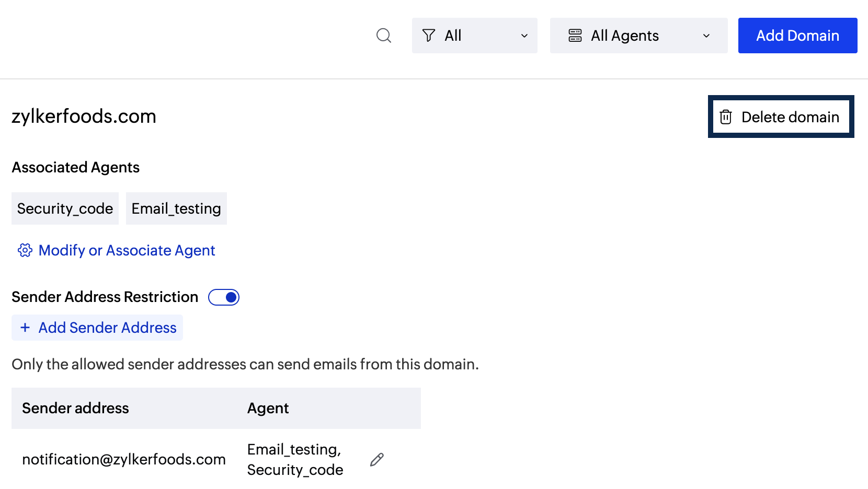The image size is (868, 489).
Task: Click the search magnifier icon
Action: tap(383, 36)
